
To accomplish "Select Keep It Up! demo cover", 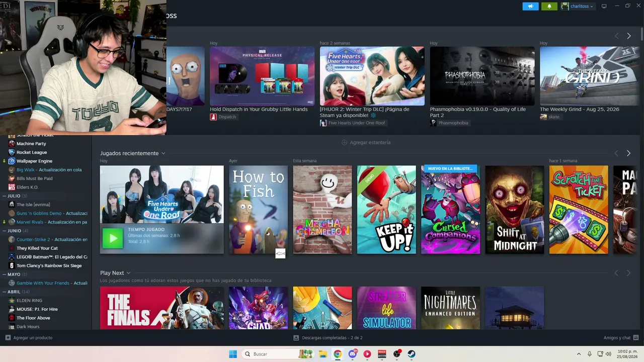I will (x=386, y=210).
